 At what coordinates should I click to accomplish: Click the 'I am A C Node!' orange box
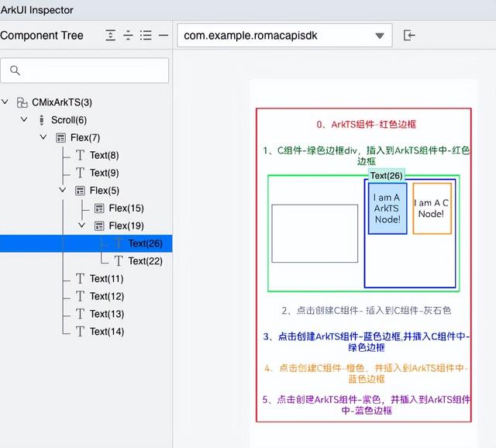(432, 208)
